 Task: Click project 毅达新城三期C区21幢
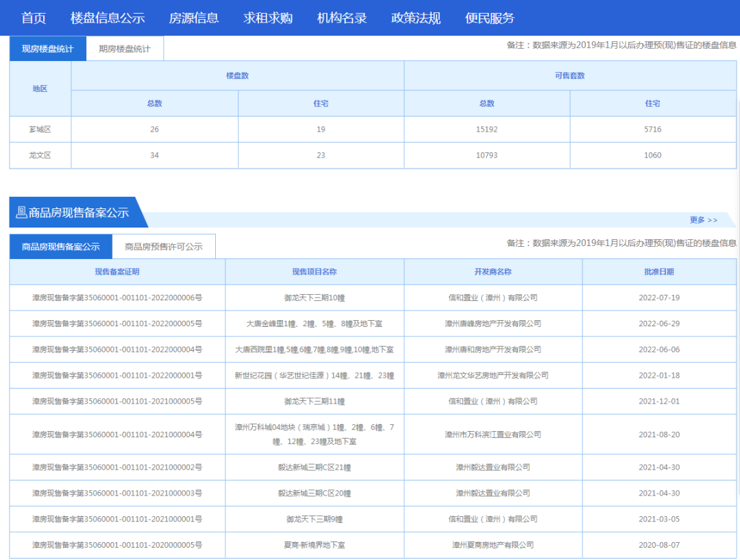point(314,467)
